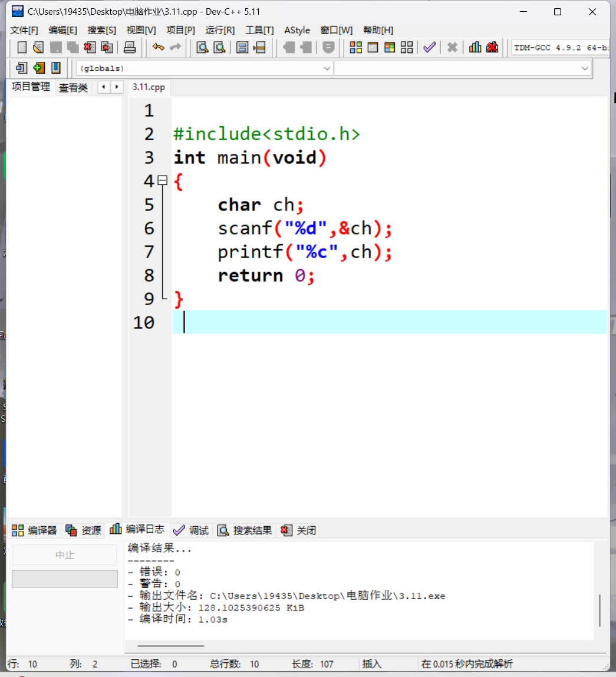This screenshot has width=616, height=677.
Task: Run the program with the window icon
Action: pyautogui.click(x=373, y=48)
